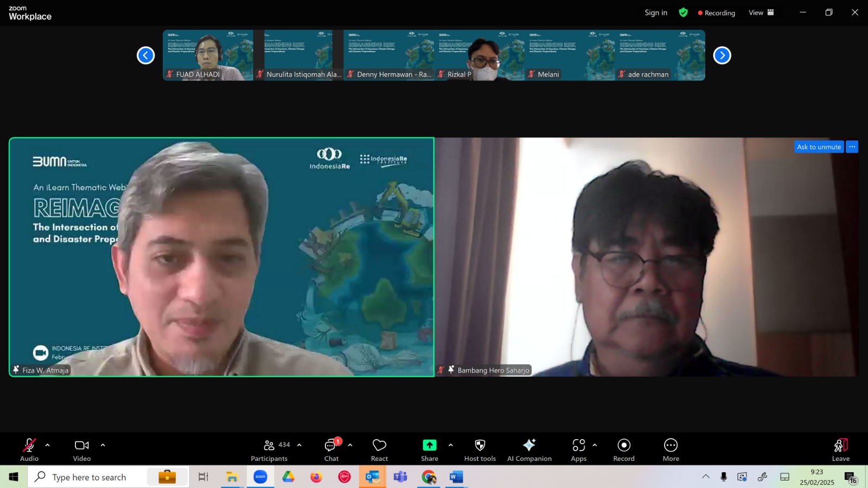Select Denny Hermawan thumbnail

tap(389, 55)
